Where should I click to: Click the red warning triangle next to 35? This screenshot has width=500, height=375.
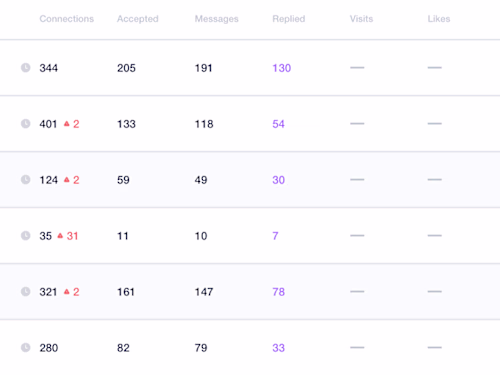pyautogui.click(x=60, y=236)
